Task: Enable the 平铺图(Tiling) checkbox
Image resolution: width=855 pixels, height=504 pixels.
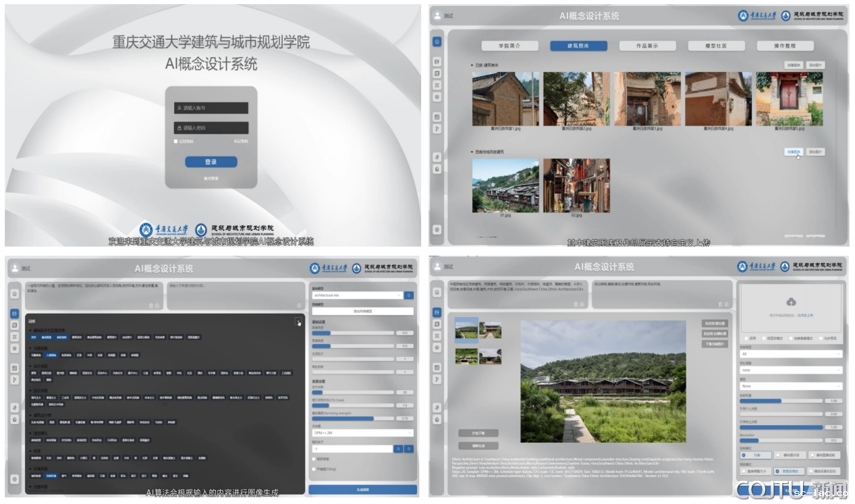Action: 314,468
